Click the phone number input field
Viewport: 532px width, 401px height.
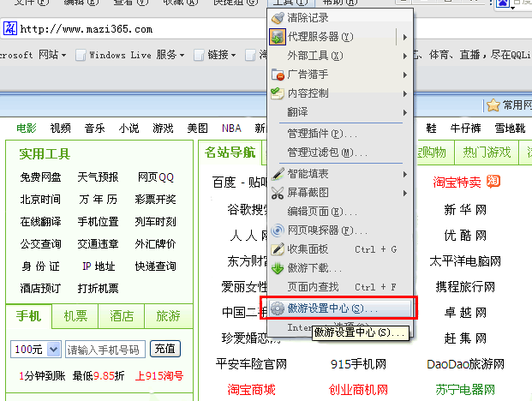[104, 349]
